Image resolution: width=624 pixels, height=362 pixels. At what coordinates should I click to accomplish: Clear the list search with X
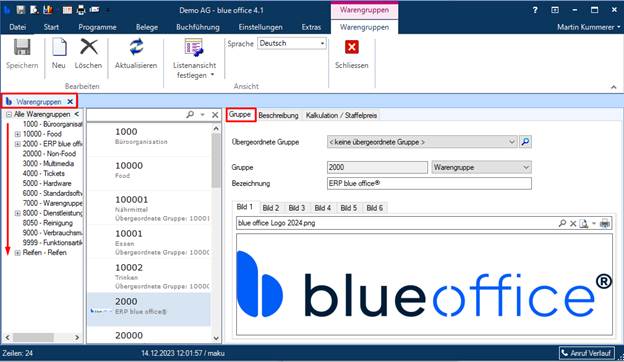215,115
